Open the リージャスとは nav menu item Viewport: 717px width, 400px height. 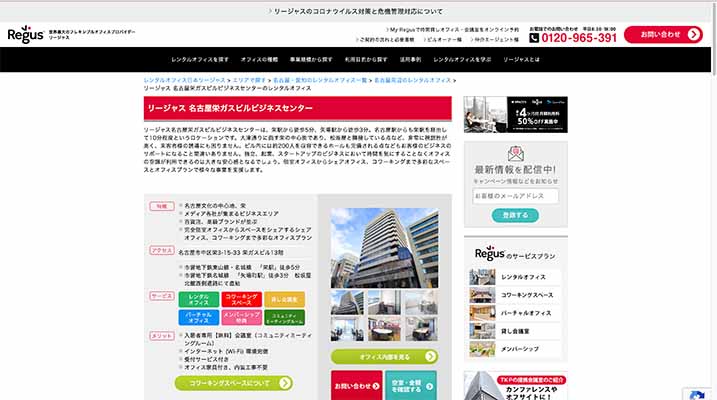521,59
